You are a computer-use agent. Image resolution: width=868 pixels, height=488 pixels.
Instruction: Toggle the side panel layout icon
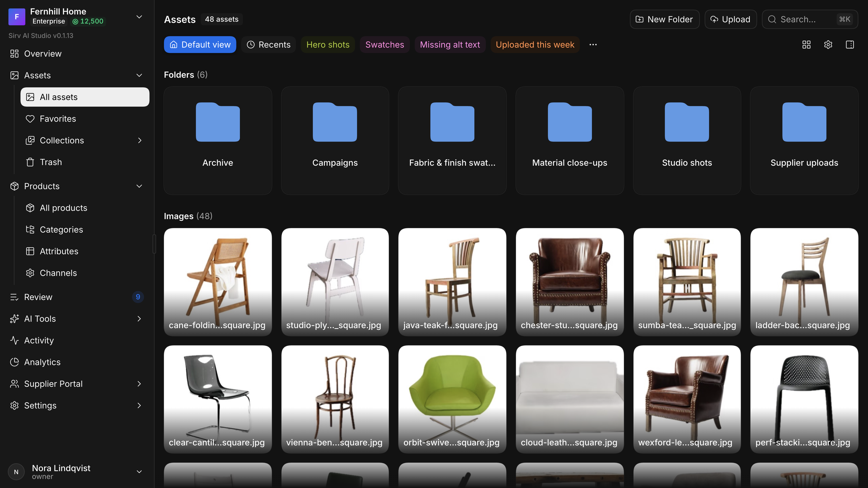point(850,44)
